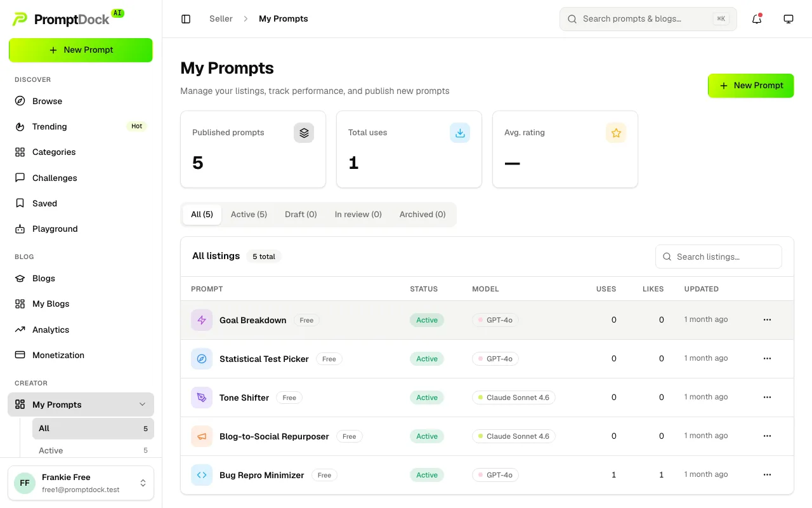The height and width of the screenshot is (508, 812).
Task: Click the header New Prompt button
Action: [750, 86]
